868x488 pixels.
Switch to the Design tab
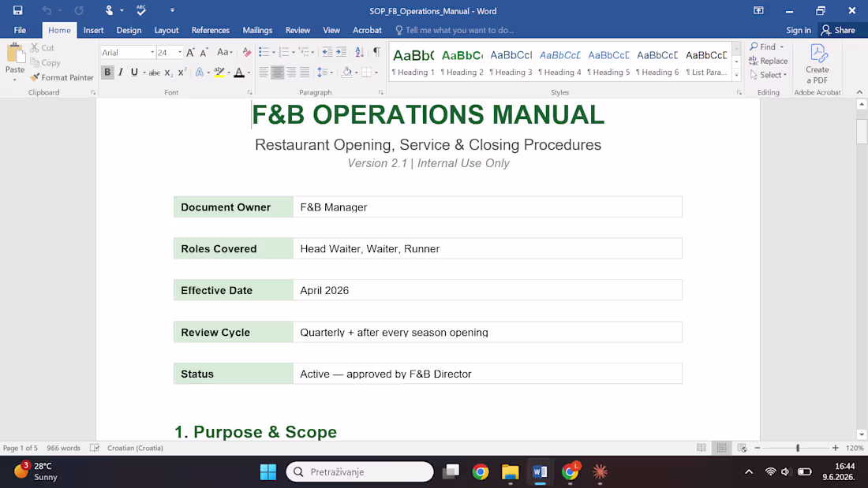[129, 31]
